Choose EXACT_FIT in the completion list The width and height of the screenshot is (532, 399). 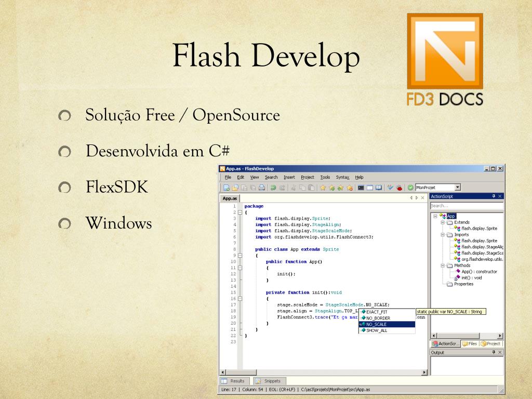click(x=387, y=312)
